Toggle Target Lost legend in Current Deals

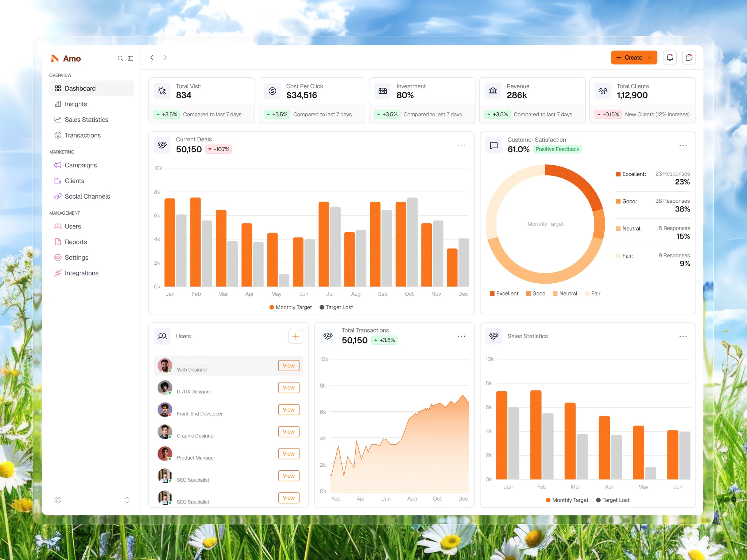click(336, 307)
